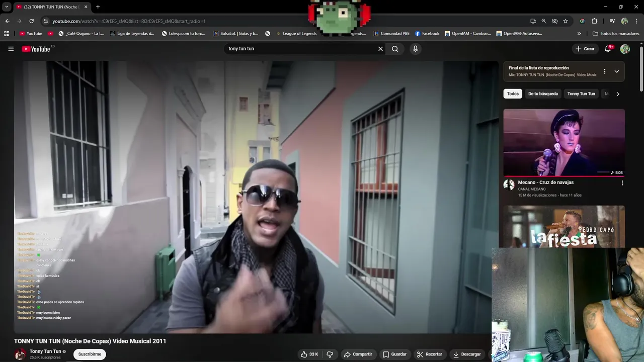The height and width of the screenshot is (362, 644).
Task: Open the YouTube hamburger guide menu
Action: tap(11, 49)
